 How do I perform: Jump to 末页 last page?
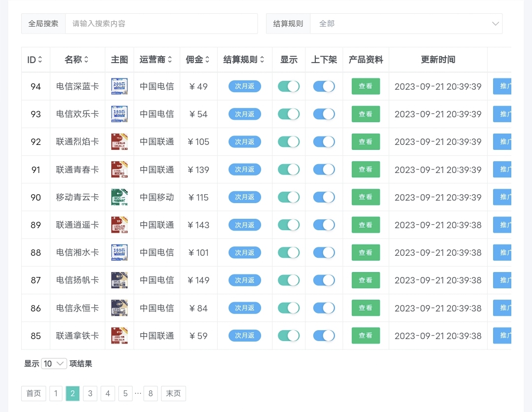(173, 393)
